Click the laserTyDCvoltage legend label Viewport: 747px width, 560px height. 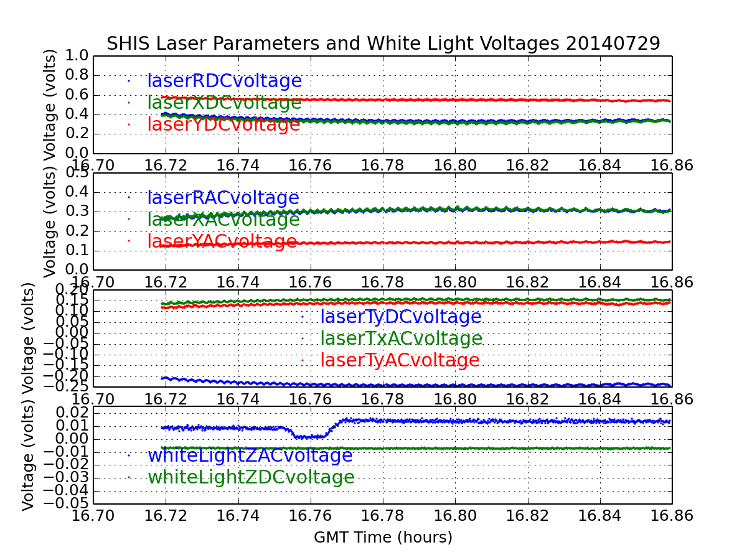click(400, 317)
